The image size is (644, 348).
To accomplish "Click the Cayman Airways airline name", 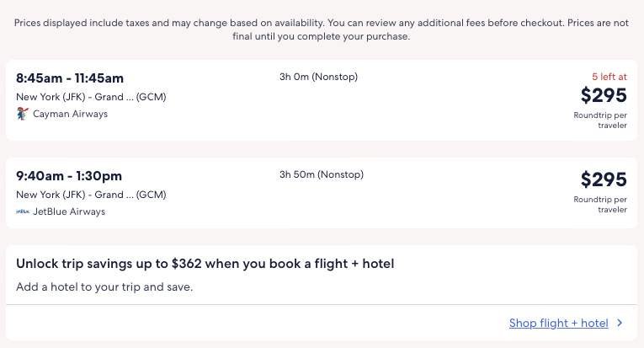I will click(70, 114).
